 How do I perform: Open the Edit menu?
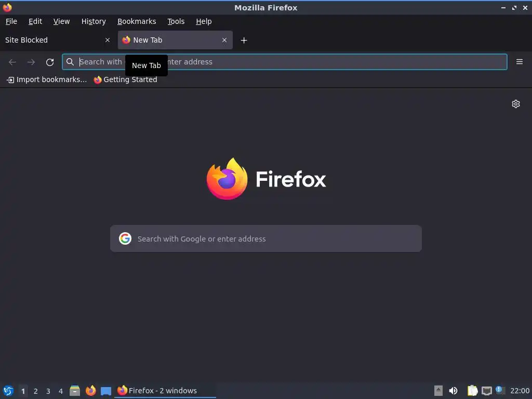click(35, 21)
